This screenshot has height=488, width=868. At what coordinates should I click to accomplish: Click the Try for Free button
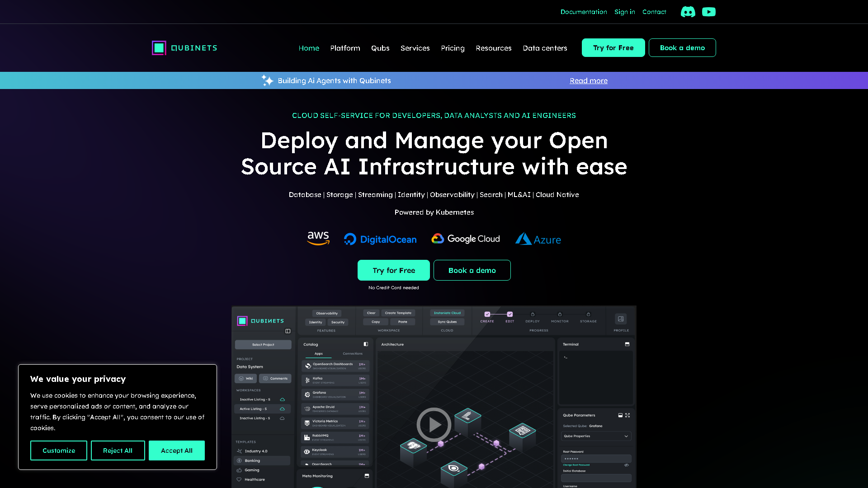(x=613, y=47)
